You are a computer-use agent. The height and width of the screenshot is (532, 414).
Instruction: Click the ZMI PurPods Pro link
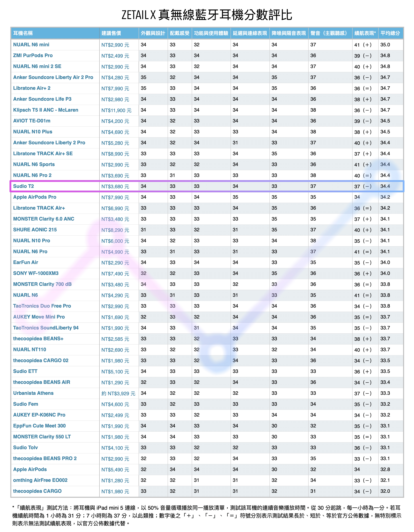point(33,56)
